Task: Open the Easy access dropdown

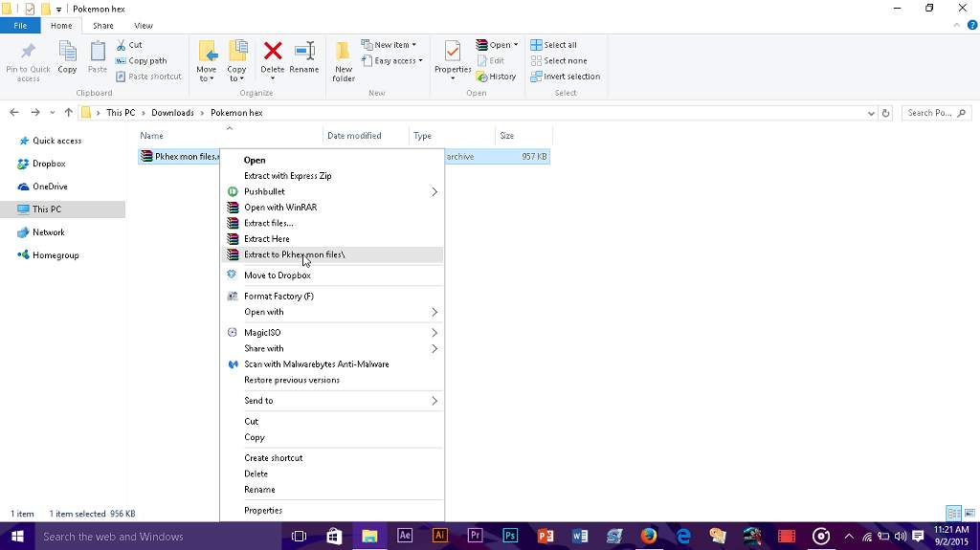Action: 391,60
